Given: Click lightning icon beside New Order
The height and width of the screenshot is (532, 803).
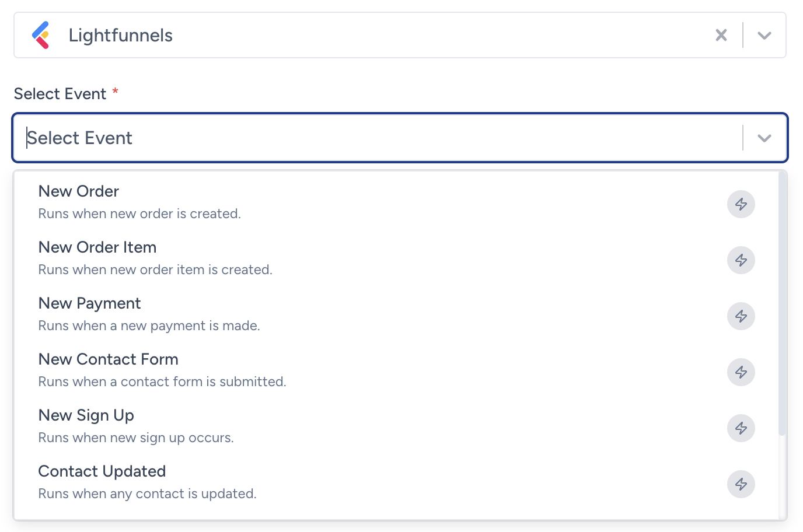Looking at the screenshot, I should tap(741, 204).
